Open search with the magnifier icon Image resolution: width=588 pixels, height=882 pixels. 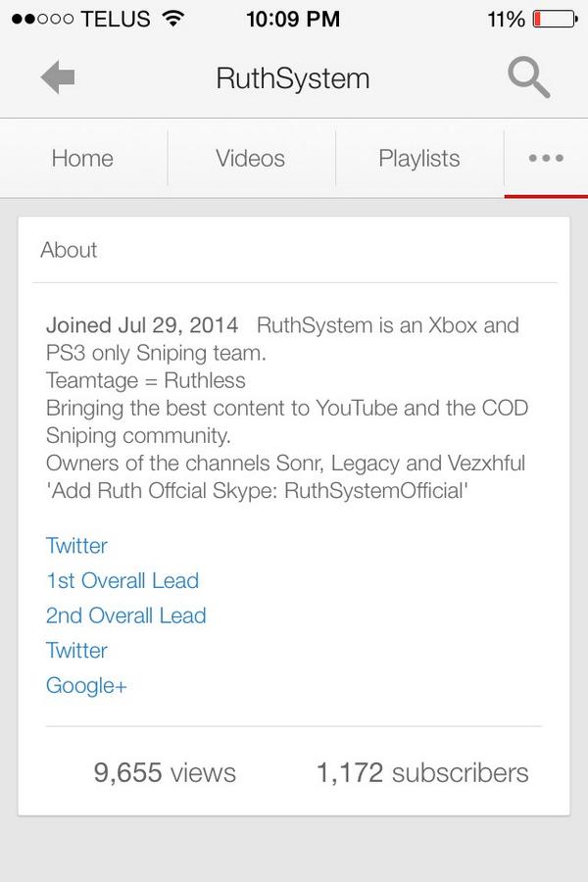[528, 77]
